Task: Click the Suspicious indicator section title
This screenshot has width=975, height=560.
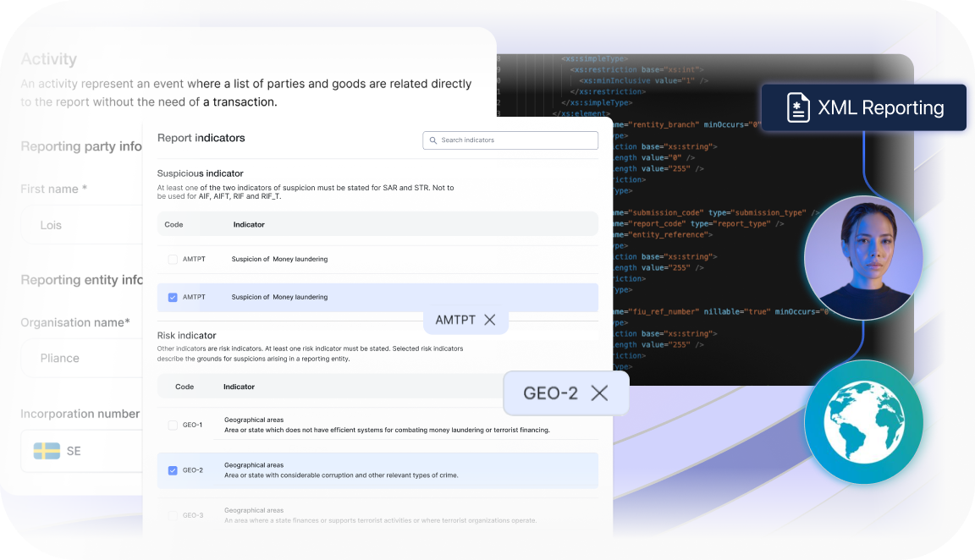Action: pos(201,173)
